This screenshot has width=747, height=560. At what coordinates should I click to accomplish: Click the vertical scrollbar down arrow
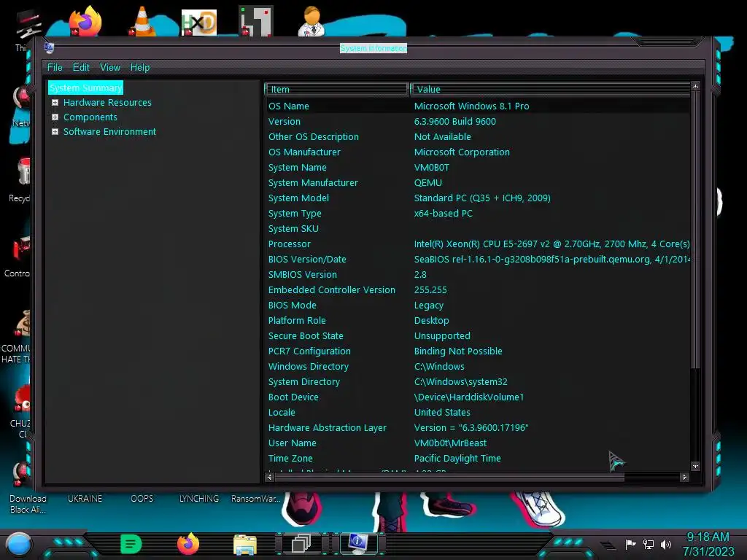695,466
